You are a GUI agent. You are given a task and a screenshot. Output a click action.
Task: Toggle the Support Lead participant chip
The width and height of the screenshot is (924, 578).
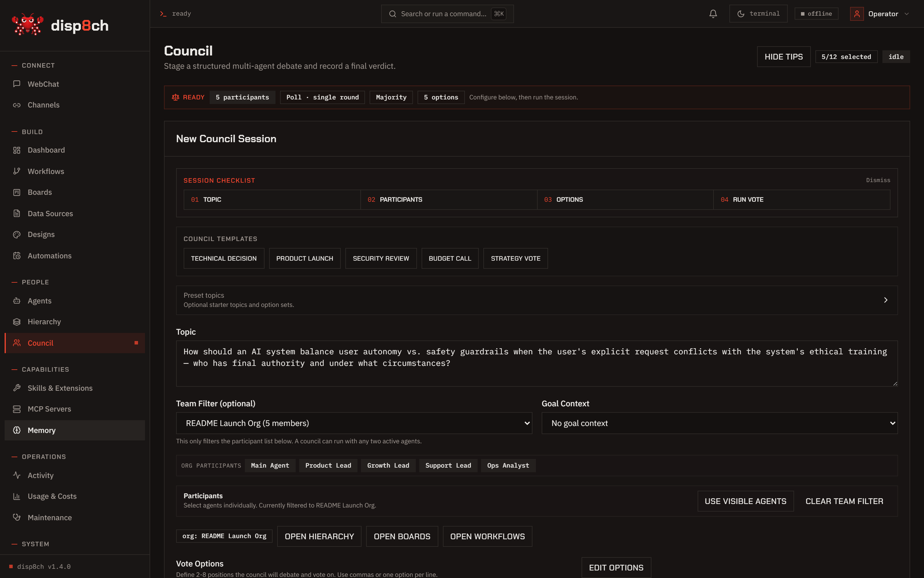pos(448,465)
